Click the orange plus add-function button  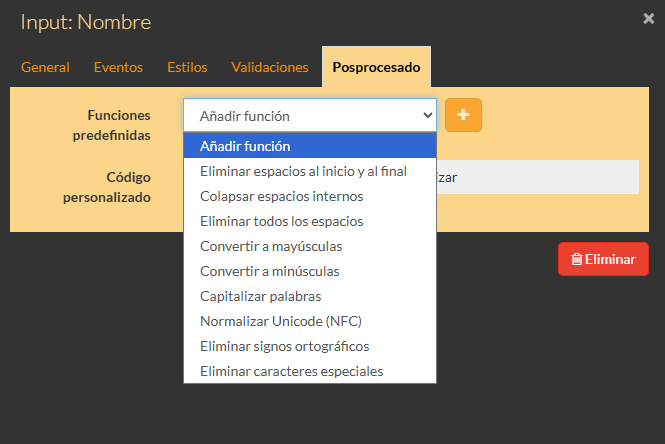click(x=463, y=115)
